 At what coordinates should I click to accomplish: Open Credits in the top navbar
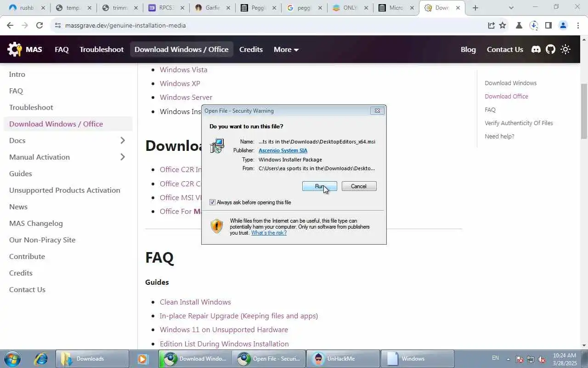click(251, 49)
